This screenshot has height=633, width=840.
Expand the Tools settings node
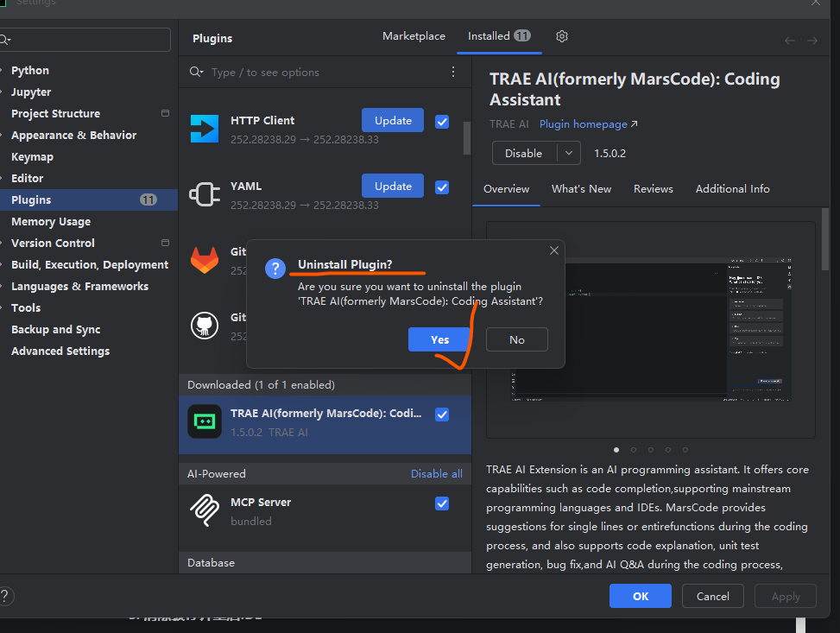[x=2, y=307]
